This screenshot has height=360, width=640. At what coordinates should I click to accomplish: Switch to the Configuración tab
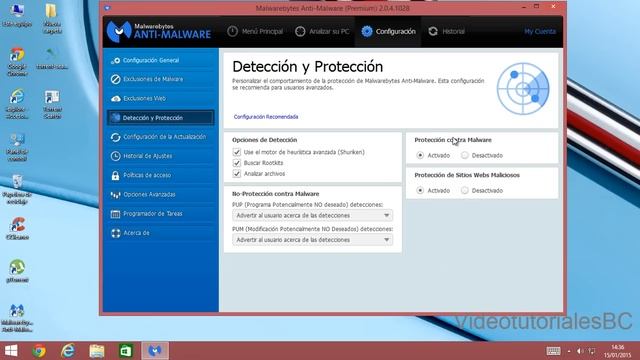click(388, 31)
